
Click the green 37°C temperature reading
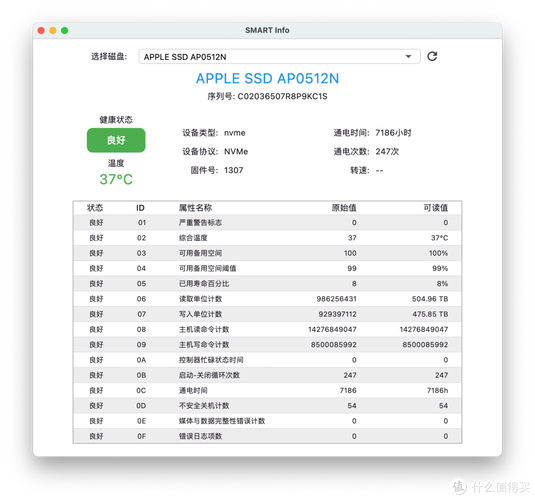[x=116, y=180]
